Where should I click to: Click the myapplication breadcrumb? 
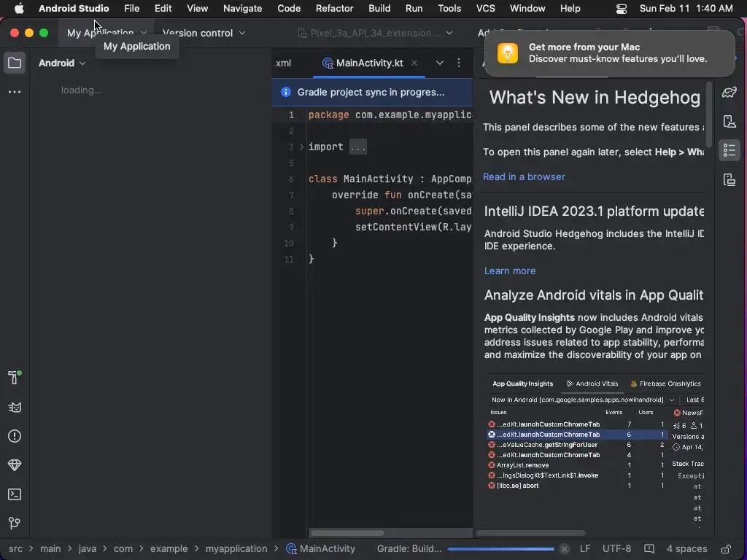tap(236, 548)
